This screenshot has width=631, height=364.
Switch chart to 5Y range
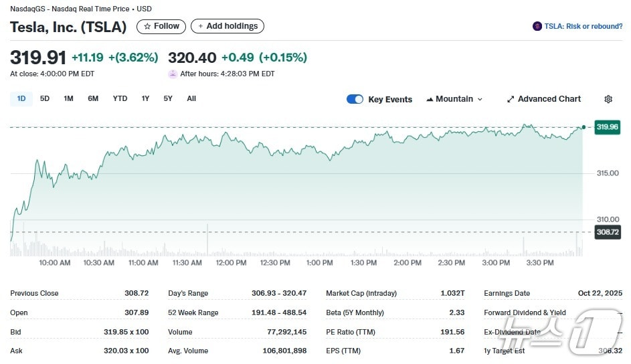click(168, 98)
